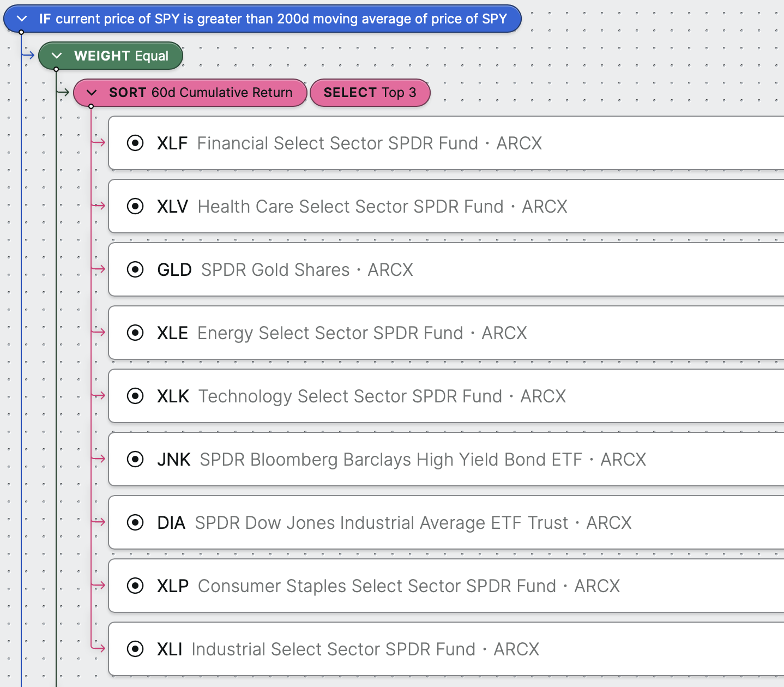Image resolution: width=784 pixels, height=687 pixels.
Task: Select SPDR Dow Jones Industrial Average ETF row
Action: click(x=447, y=523)
